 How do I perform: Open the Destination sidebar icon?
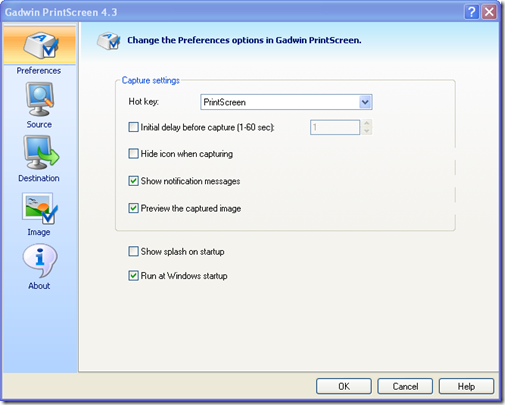[x=41, y=152]
